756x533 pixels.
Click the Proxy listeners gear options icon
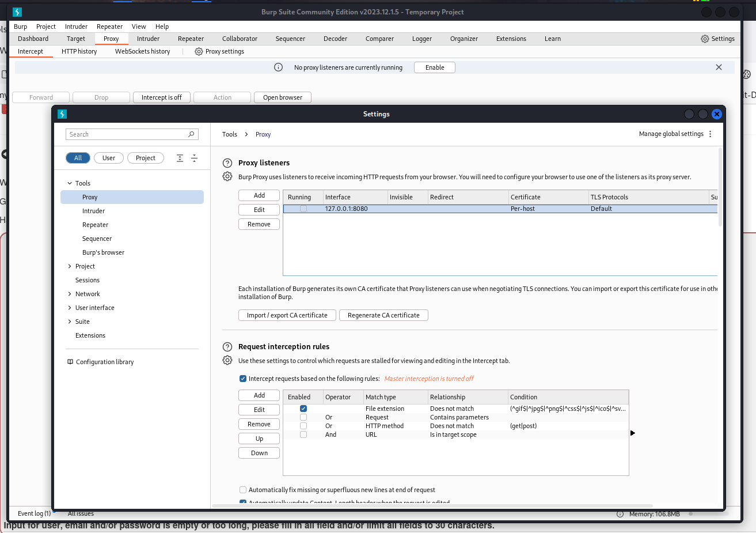coord(227,176)
